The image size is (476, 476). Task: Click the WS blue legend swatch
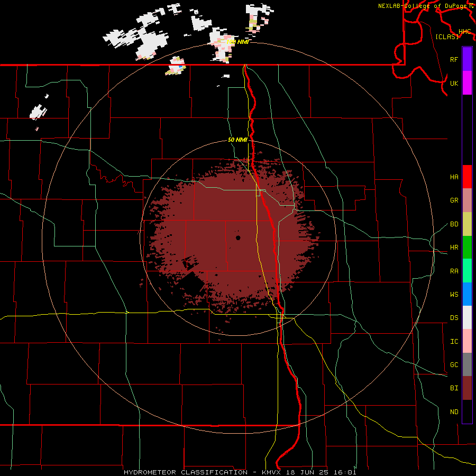tap(467, 294)
